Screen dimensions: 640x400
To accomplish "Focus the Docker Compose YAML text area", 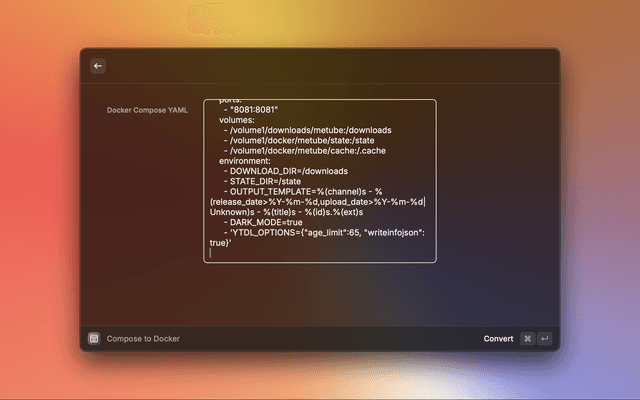I will (x=320, y=180).
